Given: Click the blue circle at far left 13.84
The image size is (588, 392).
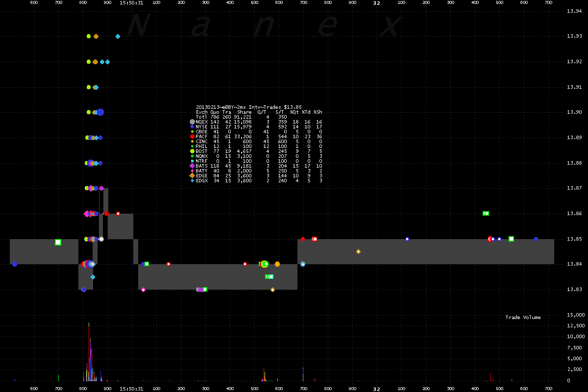Looking at the screenshot, I should pos(15,264).
